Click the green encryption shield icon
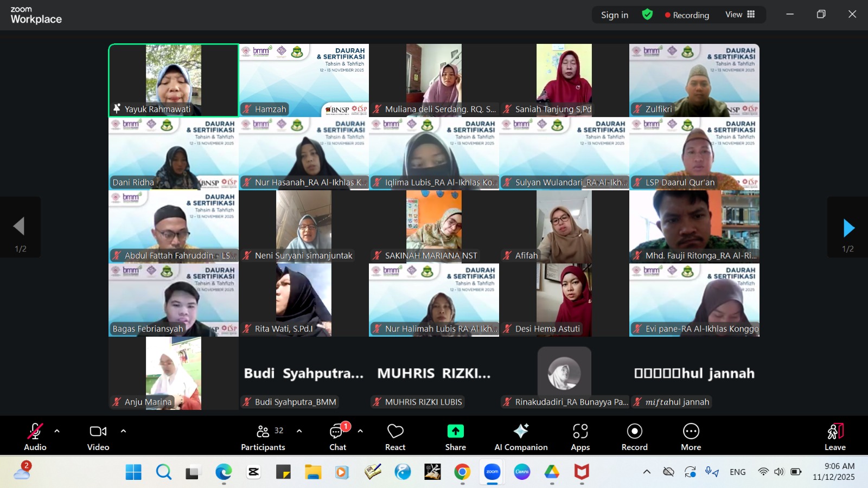The width and height of the screenshot is (868, 488). coord(647,15)
